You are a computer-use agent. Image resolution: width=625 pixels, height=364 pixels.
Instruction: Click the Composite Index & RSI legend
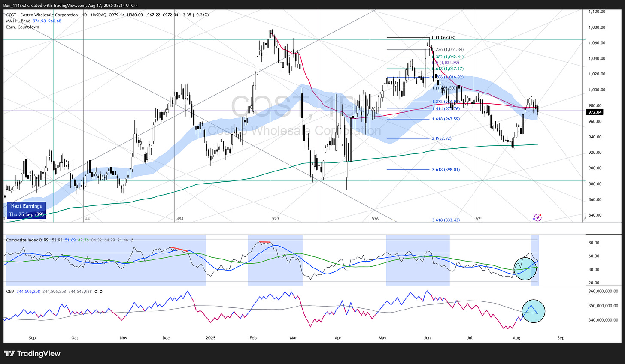[27, 240]
